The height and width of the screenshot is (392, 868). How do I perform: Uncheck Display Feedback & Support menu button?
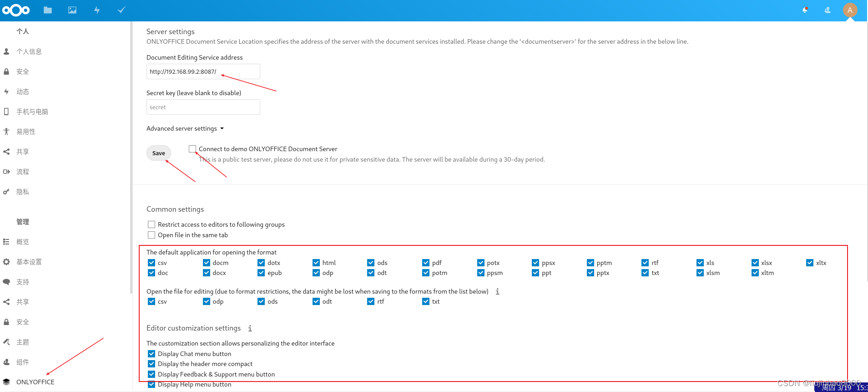point(151,374)
